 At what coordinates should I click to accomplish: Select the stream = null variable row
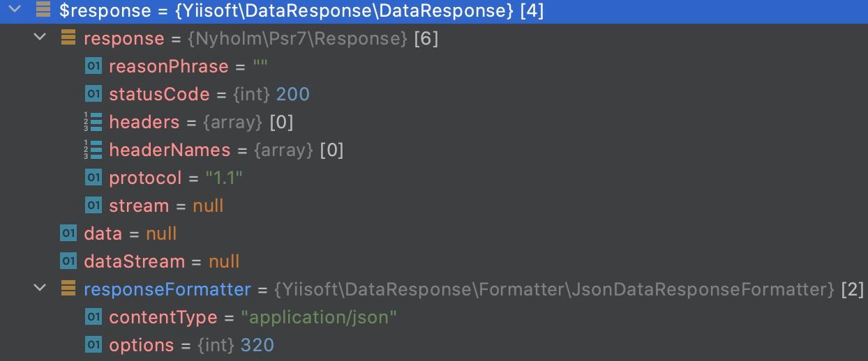(434, 206)
